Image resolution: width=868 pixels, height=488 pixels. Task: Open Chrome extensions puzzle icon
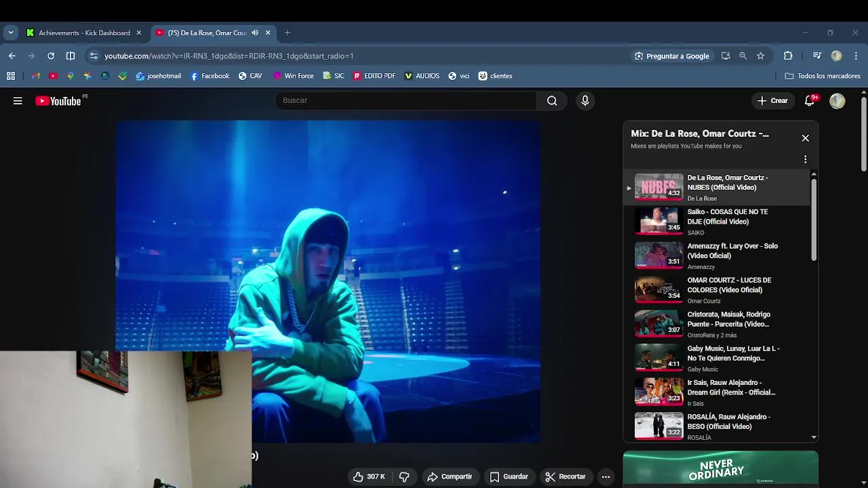[x=788, y=56]
